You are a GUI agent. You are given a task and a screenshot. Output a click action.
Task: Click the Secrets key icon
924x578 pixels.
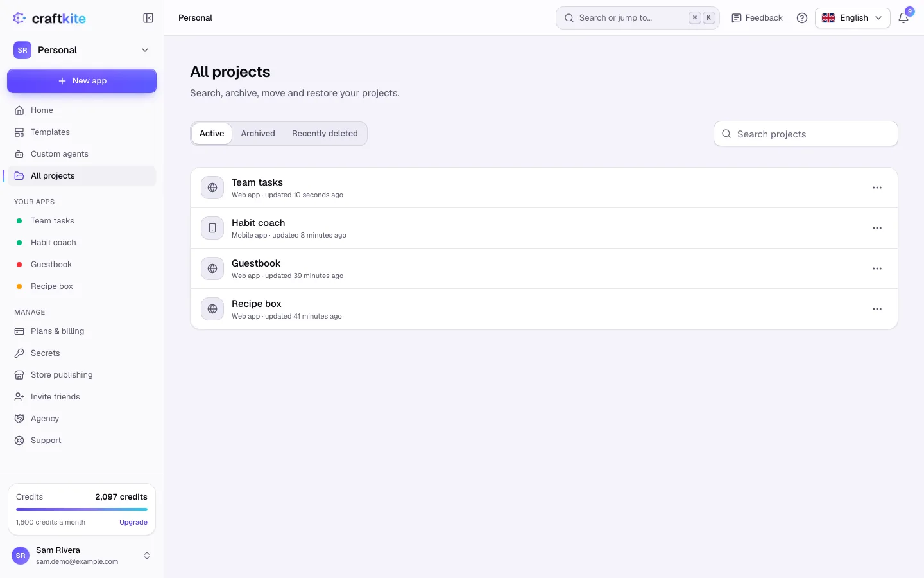[x=19, y=353]
